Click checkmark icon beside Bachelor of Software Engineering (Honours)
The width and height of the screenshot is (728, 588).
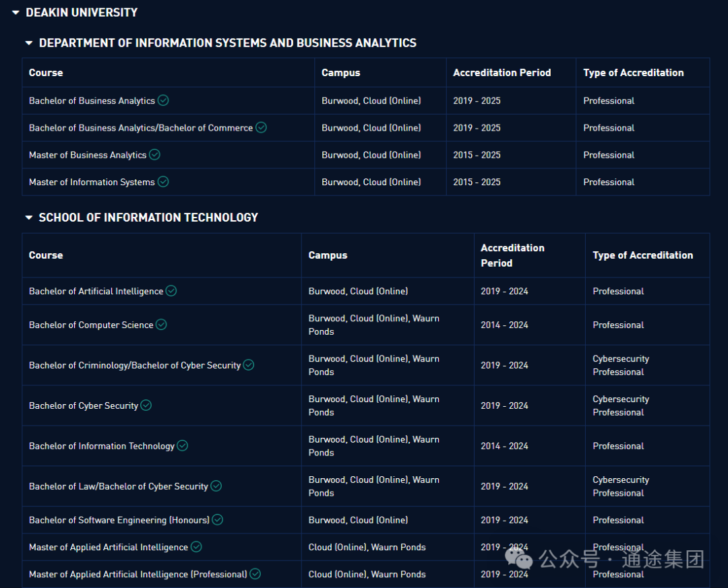(217, 520)
